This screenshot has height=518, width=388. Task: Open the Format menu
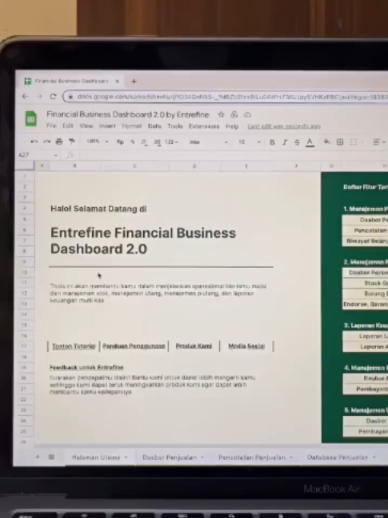pyautogui.click(x=132, y=126)
